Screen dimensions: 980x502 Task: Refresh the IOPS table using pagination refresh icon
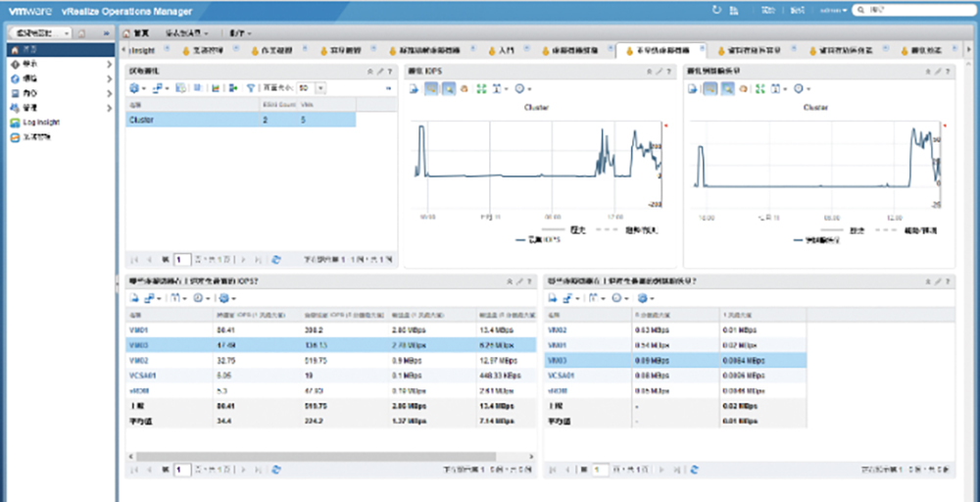(277, 469)
